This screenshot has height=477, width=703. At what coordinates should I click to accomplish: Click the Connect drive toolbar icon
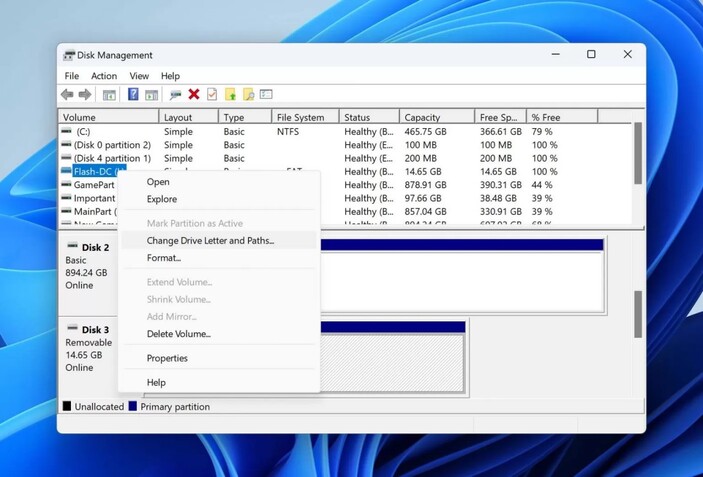coord(176,95)
